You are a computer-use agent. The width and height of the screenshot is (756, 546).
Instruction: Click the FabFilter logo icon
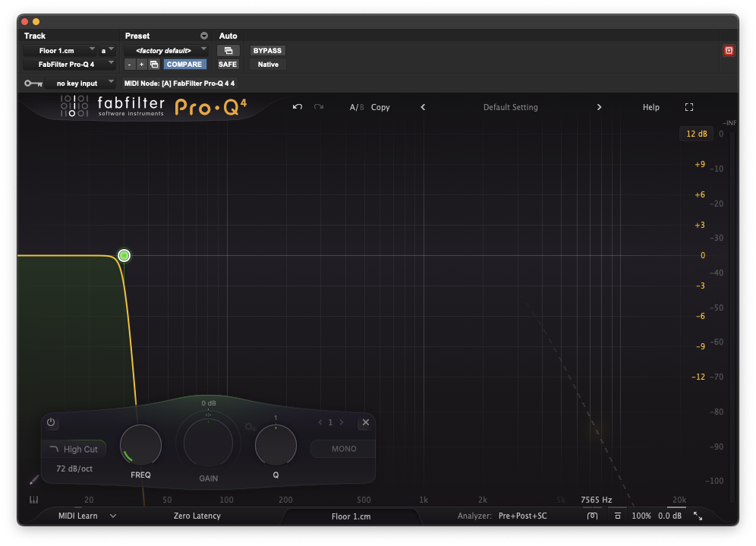74,106
